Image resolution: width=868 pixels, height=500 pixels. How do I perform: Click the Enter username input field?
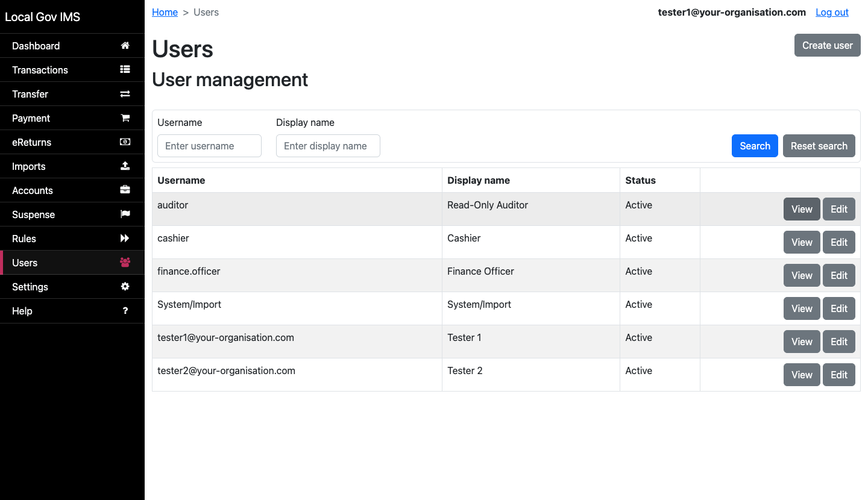click(x=209, y=146)
